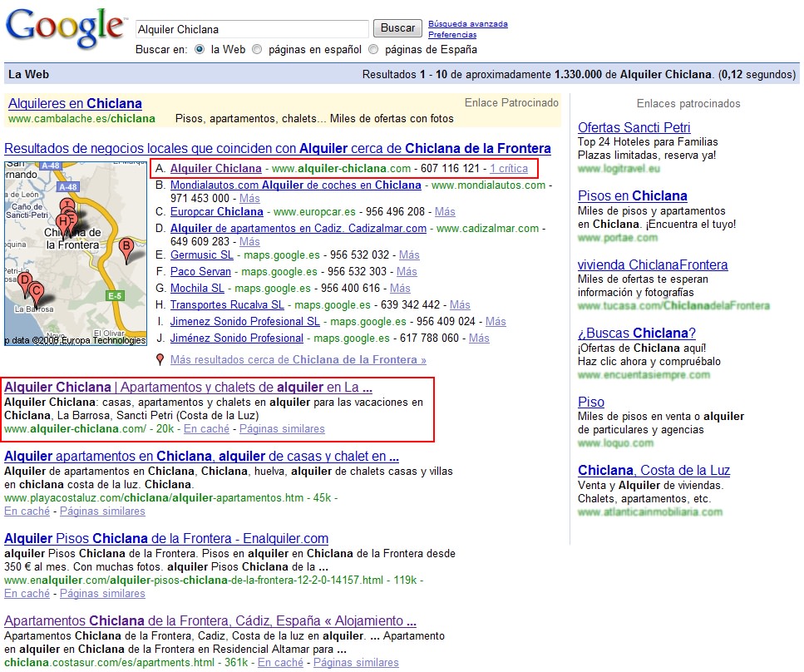Open Transportes Rucalva SL result

[x=227, y=304]
